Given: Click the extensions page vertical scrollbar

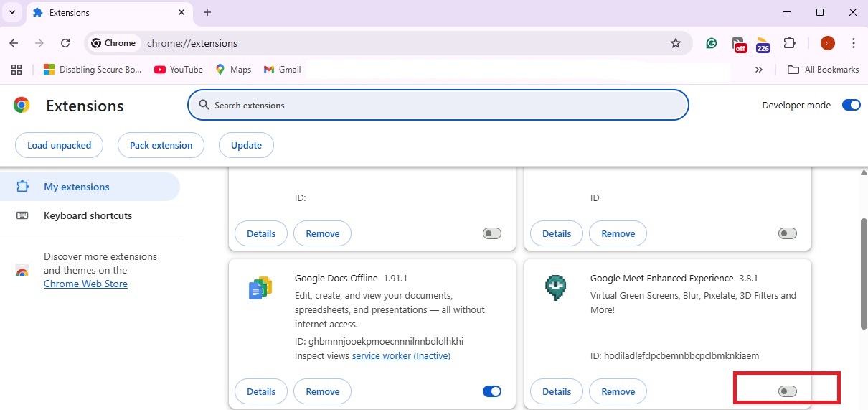Looking at the screenshot, I should 864,273.
